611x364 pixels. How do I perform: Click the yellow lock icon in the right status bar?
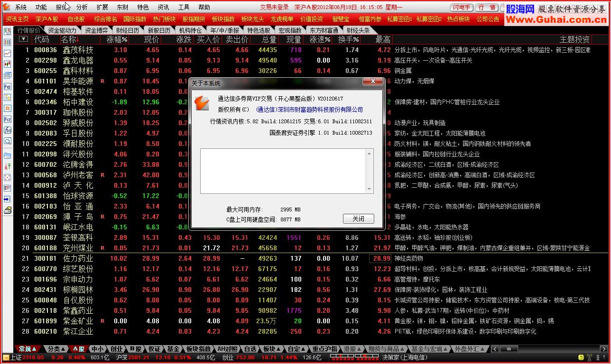tap(581, 358)
